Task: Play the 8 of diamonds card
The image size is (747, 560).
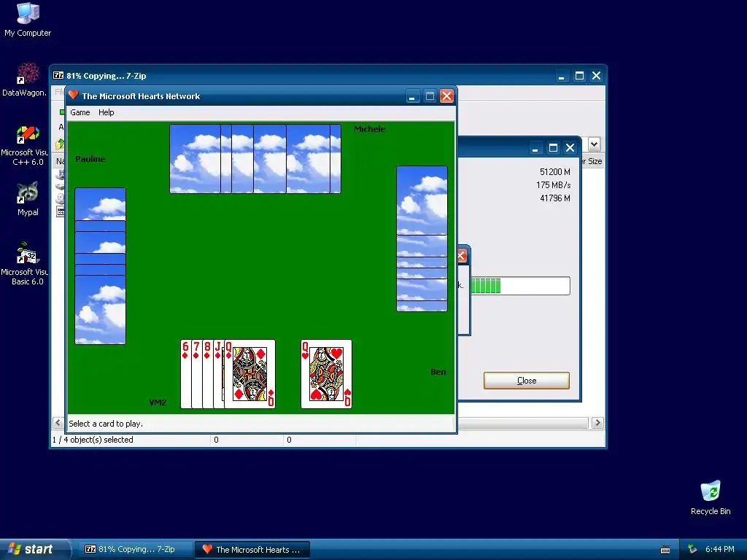Action: pyautogui.click(x=207, y=374)
